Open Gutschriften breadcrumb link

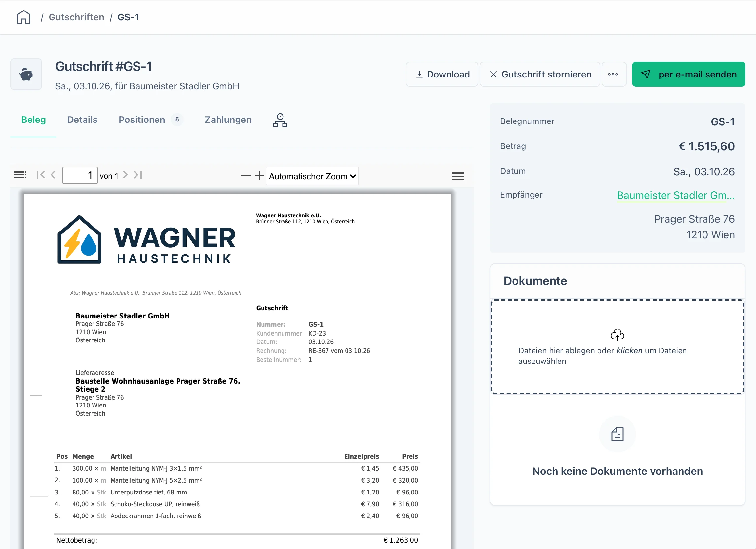click(x=76, y=17)
